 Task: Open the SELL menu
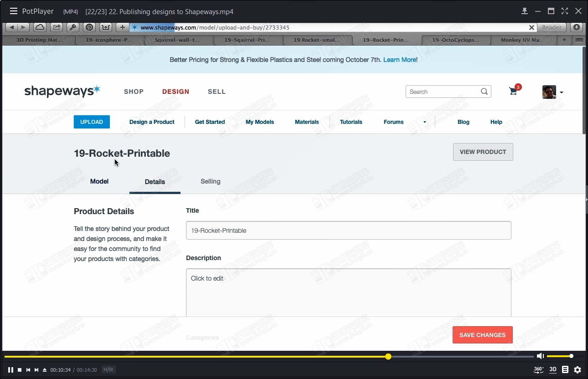(x=217, y=92)
